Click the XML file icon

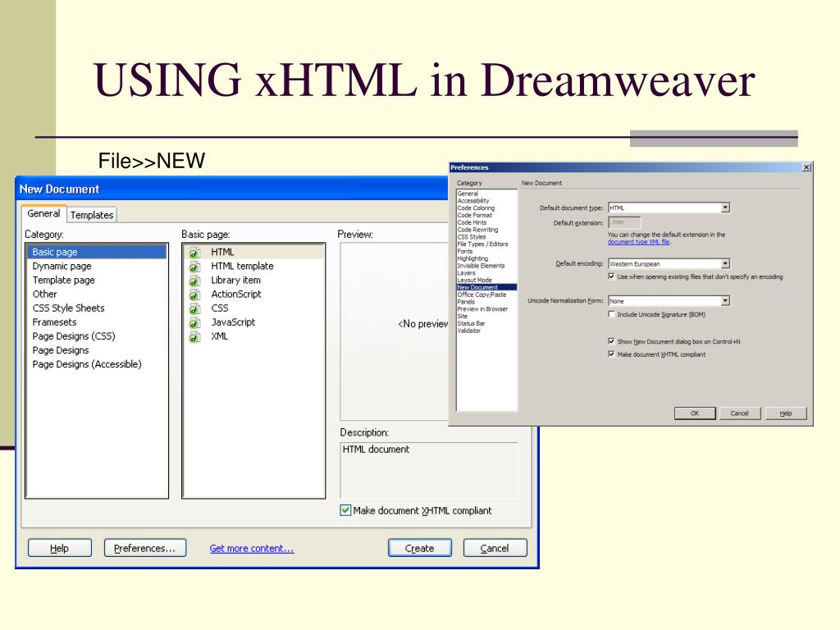194,336
